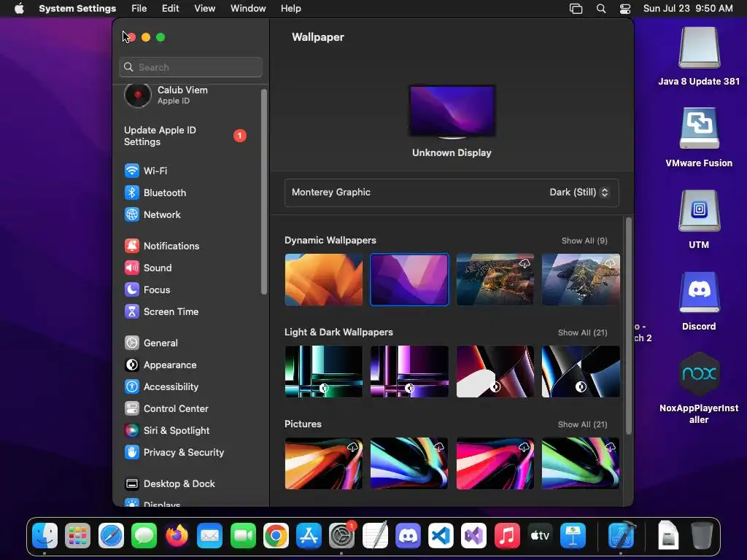The image size is (747, 560).
Task: Select the magenta grid Light & Dark wallpaper
Action: [x=409, y=371]
